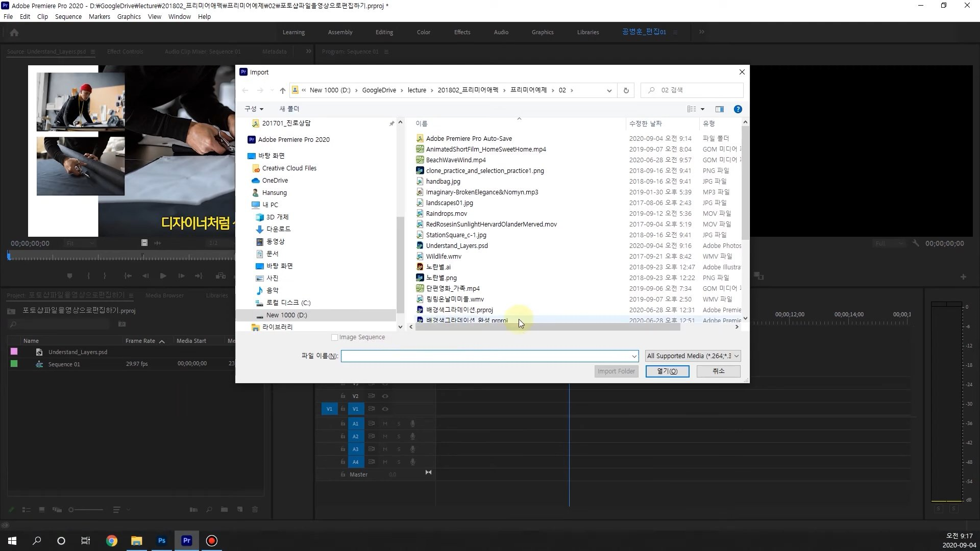
Task: Toggle V2 track output eye icon
Action: pyautogui.click(x=385, y=396)
